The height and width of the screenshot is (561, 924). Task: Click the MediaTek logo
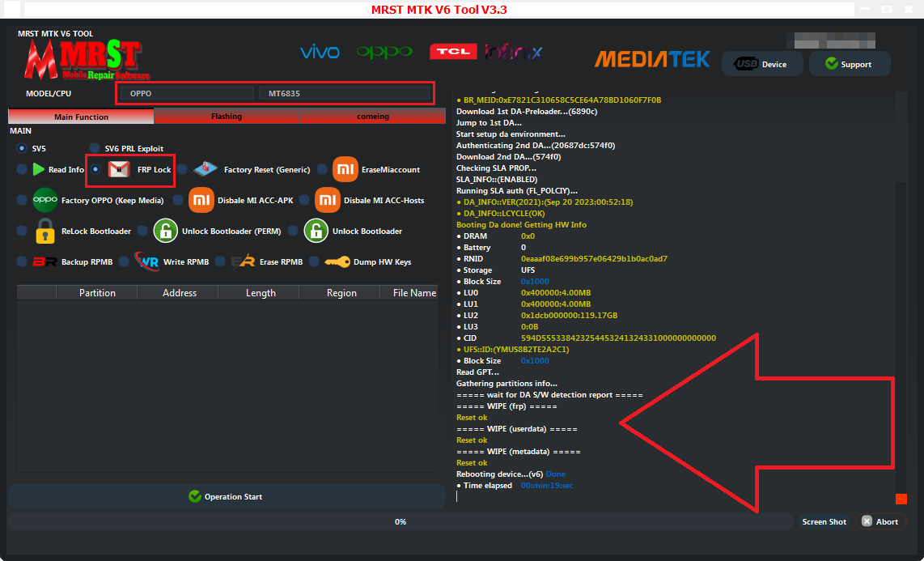[x=652, y=59]
